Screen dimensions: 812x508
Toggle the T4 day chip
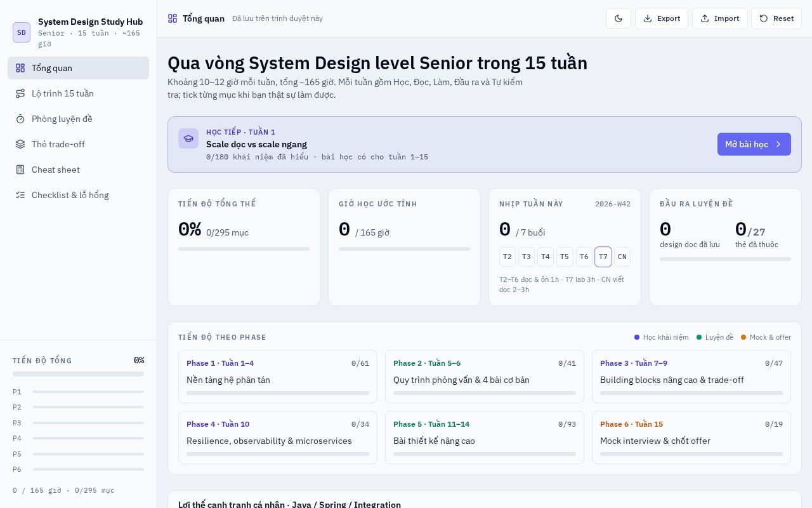click(x=546, y=257)
